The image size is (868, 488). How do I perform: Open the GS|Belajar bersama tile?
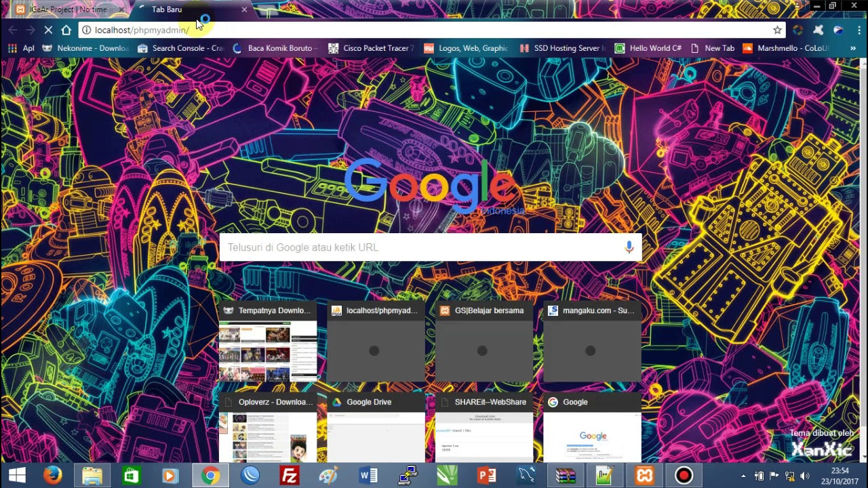tap(484, 342)
